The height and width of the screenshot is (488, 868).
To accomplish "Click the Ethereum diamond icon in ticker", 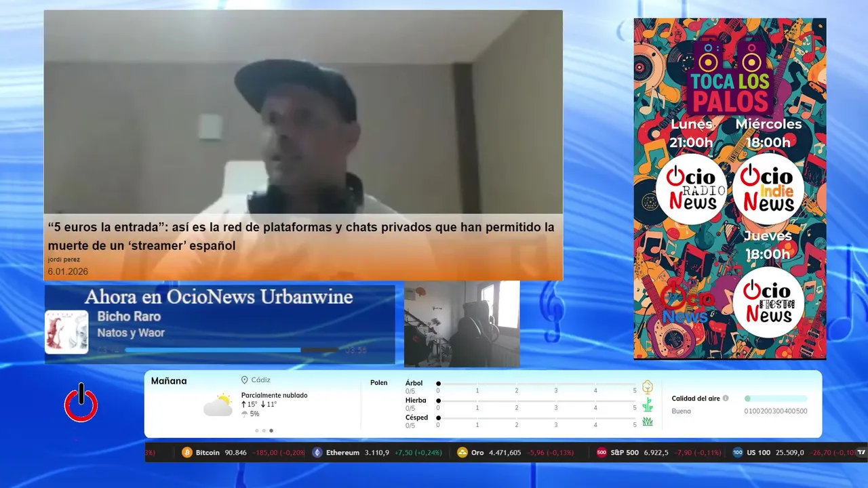I will coord(317,453).
